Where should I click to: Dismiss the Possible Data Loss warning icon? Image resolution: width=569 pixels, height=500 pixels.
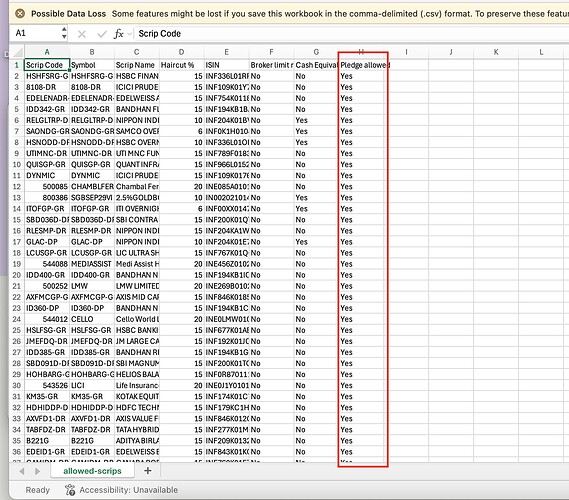20,14
